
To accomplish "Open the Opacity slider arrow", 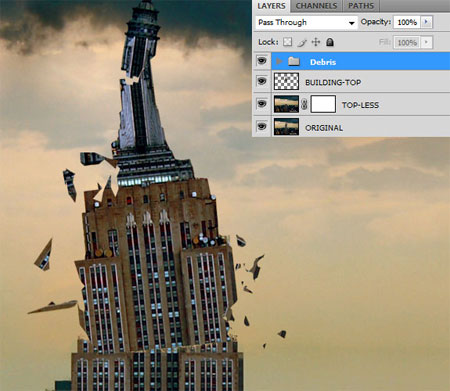I will point(426,22).
